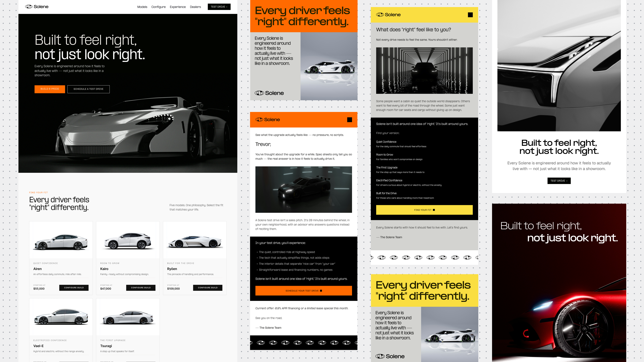This screenshot has width=644, height=362.
Task: Click the close-up grey headlight photo
Action: [559, 66]
